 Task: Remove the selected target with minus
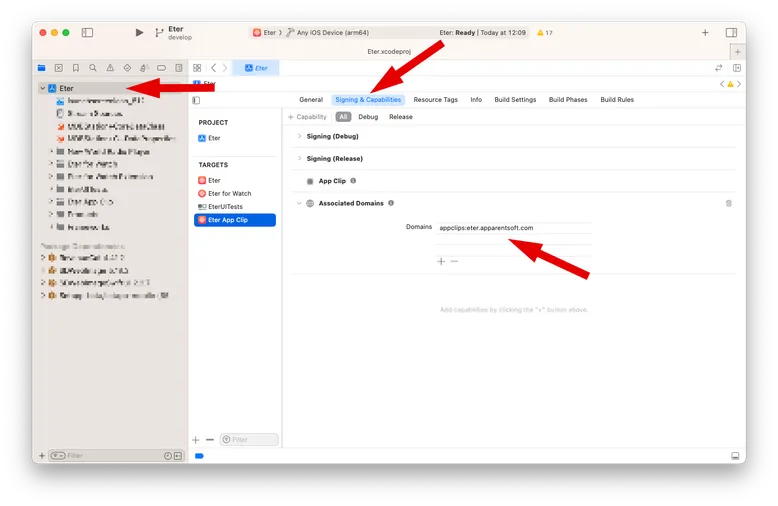click(209, 440)
